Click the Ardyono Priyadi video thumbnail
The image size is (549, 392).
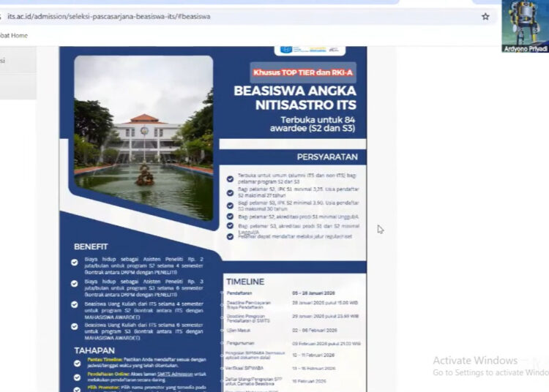click(x=525, y=26)
